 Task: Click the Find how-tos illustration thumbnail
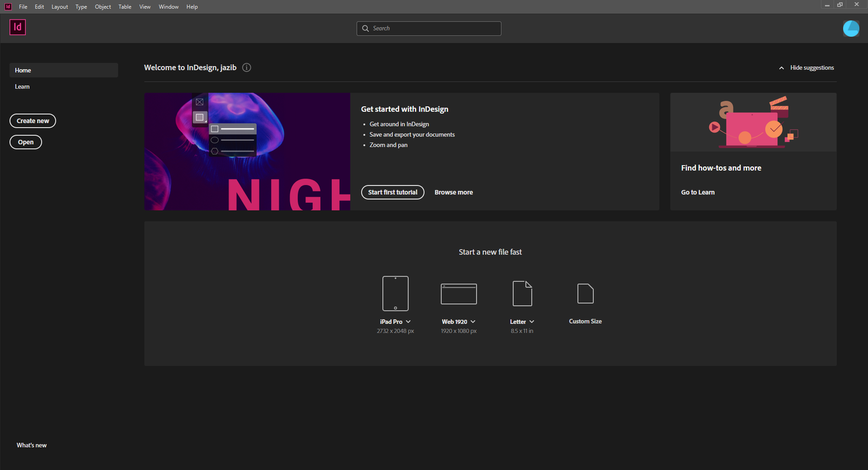(x=753, y=122)
